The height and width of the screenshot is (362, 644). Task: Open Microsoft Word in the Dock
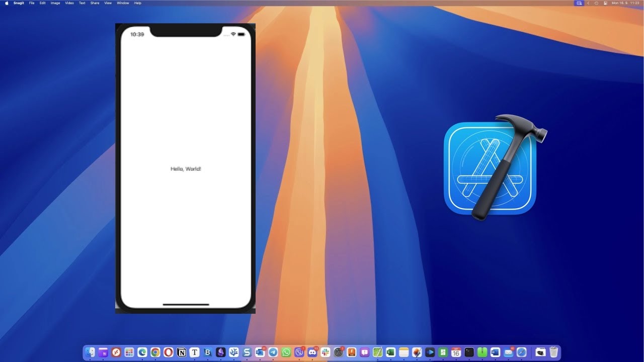click(495, 352)
